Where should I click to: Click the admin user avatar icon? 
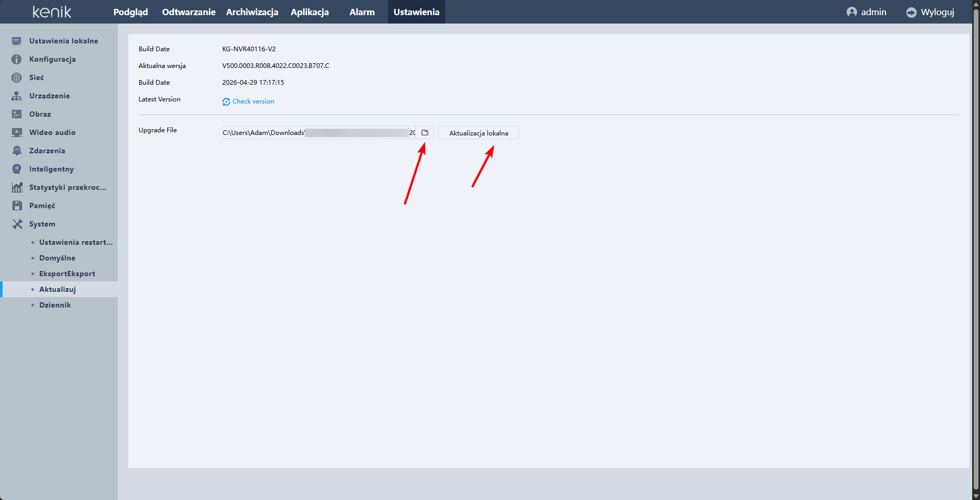coord(852,12)
